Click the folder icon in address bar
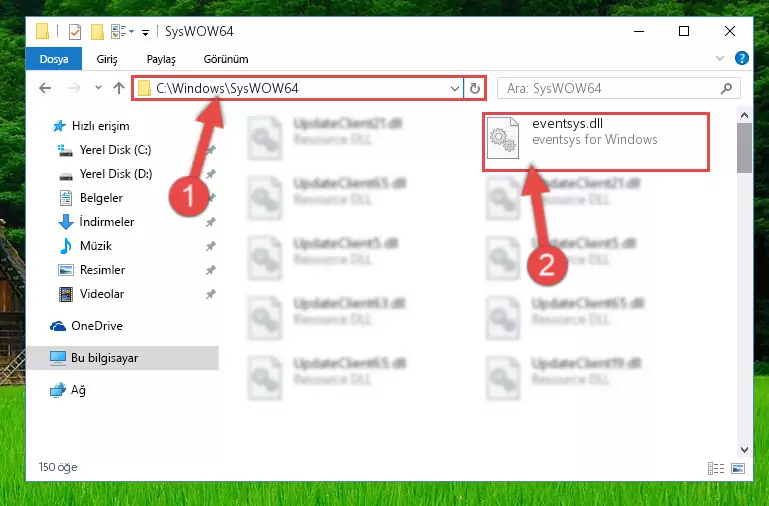This screenshot has height=506, width=769. point(144,88)
